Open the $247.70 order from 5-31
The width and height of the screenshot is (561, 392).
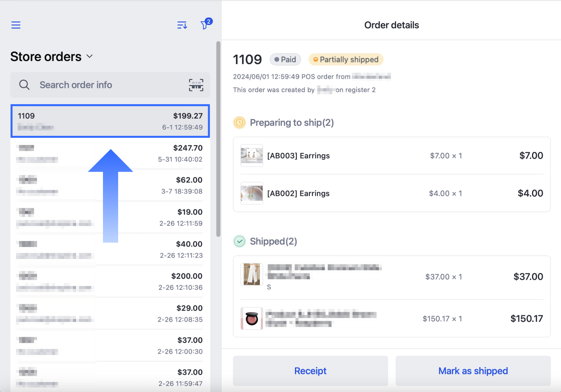coord(110,153)
